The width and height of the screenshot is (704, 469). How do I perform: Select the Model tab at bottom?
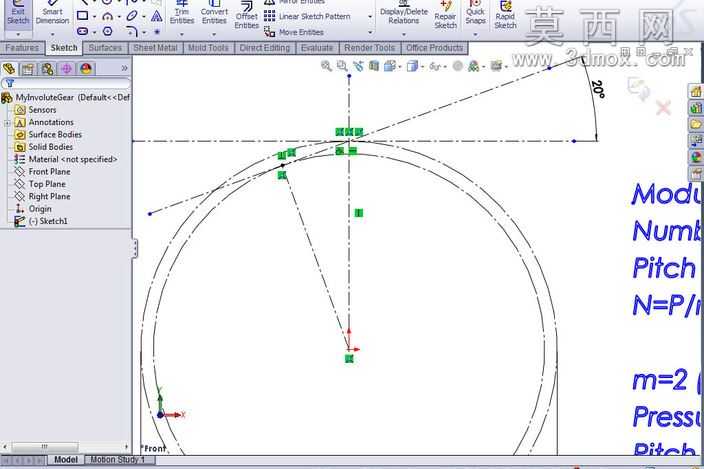coord(66,460)
